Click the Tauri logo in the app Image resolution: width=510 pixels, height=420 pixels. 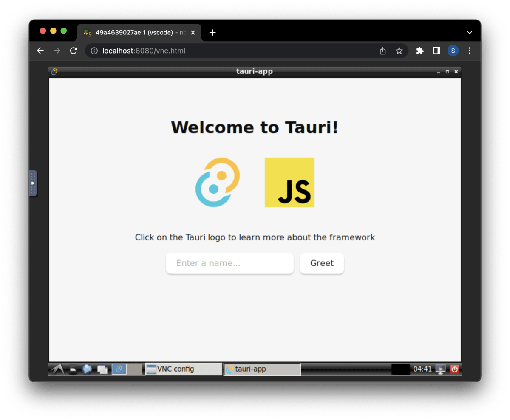(x=218, y=182)
